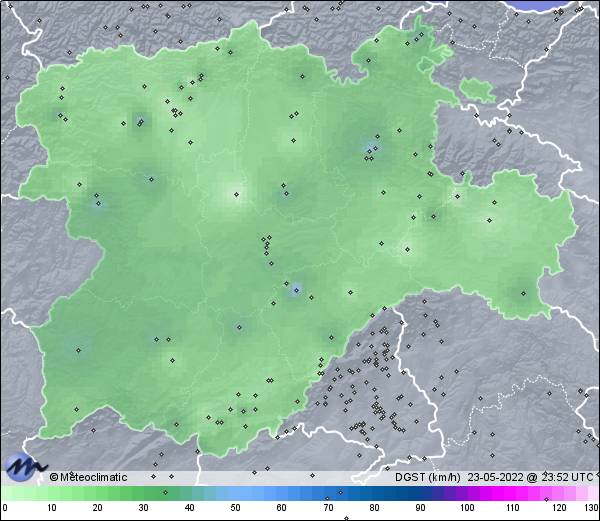Click the Meteoclimatic wave logo
This screenshot has width=600, height=521.
coord(25,467)
